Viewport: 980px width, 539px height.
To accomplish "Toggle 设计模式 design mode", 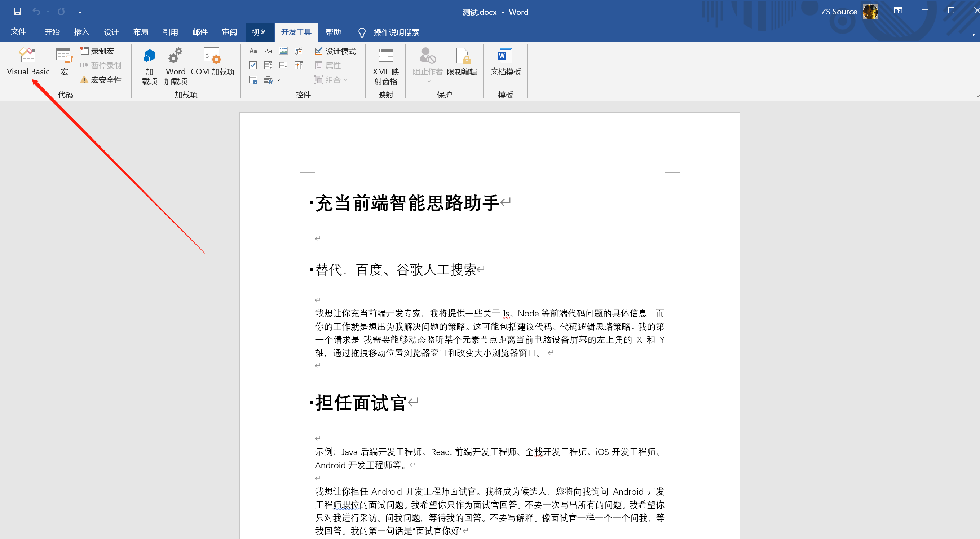I will click(335, 51).
